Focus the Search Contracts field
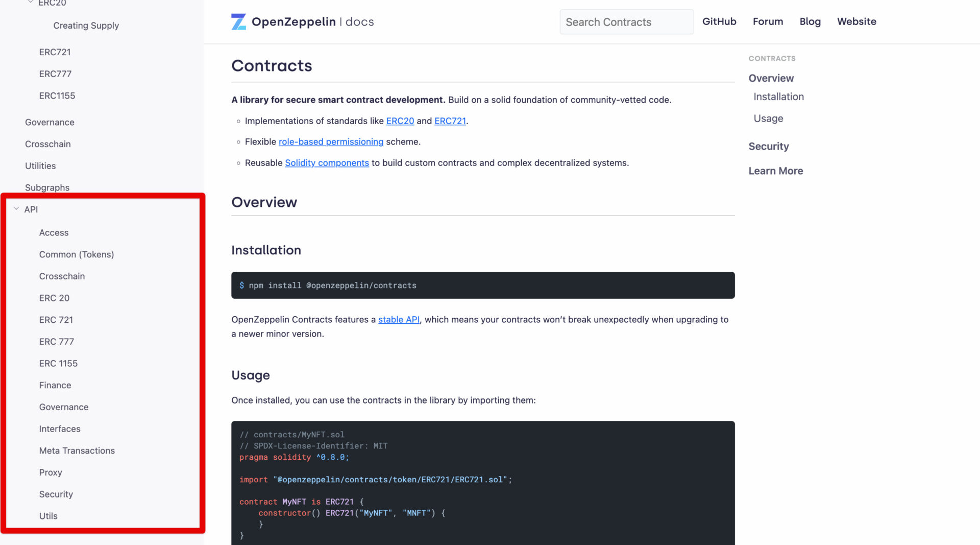This screenshot has width=980, height=545. point(626,22)
